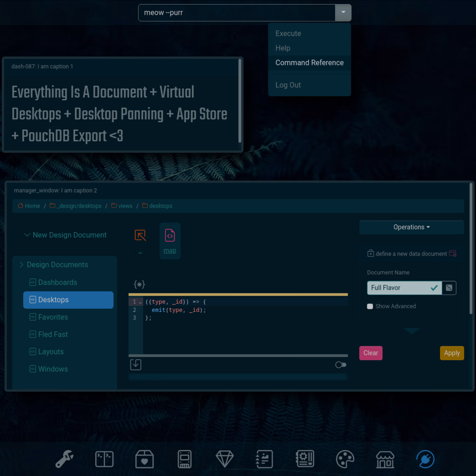Open the storefront App Store icon

(x=385, y=459)
